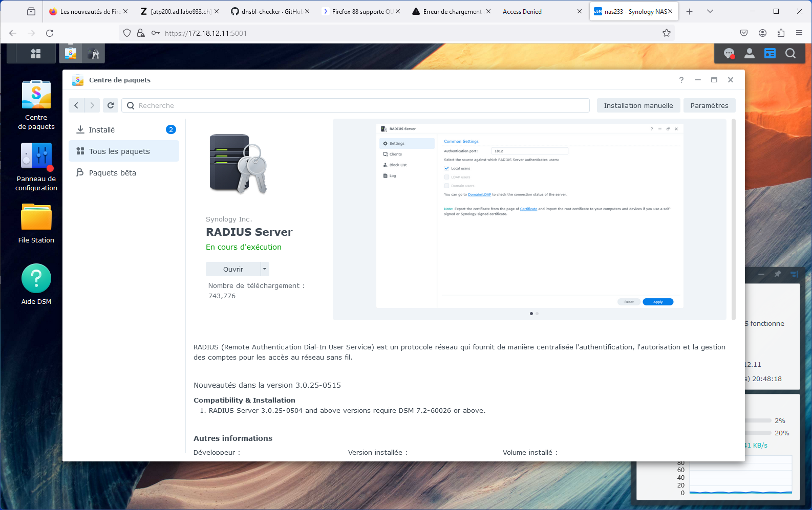Open the DSM main menu grid icon
The image size is (812, 510).
(x=36, y=53)
